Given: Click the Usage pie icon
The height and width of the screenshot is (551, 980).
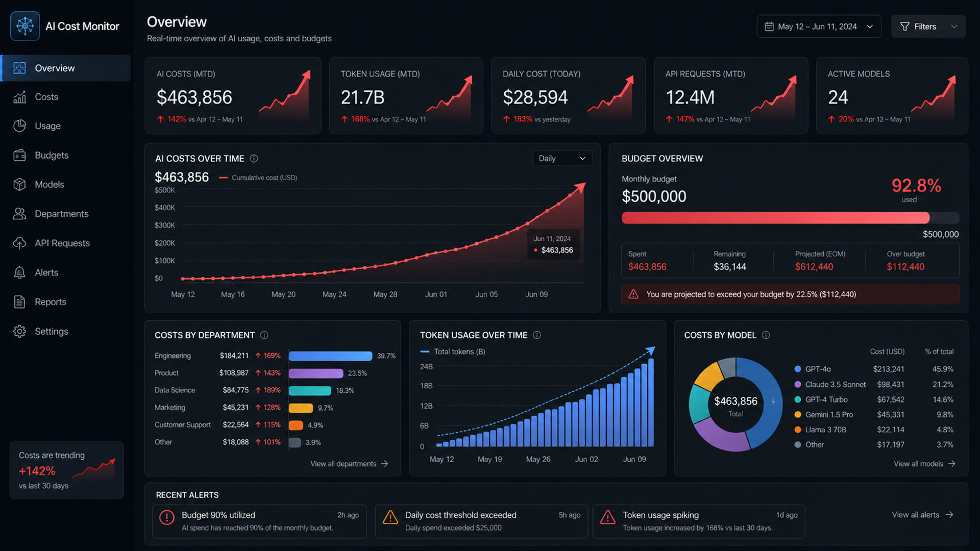Looking at the screenshot, I should tap(19, 126).
